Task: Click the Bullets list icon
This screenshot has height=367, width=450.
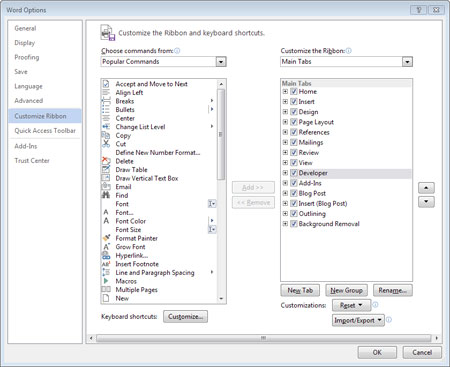Action: [106, 110]
